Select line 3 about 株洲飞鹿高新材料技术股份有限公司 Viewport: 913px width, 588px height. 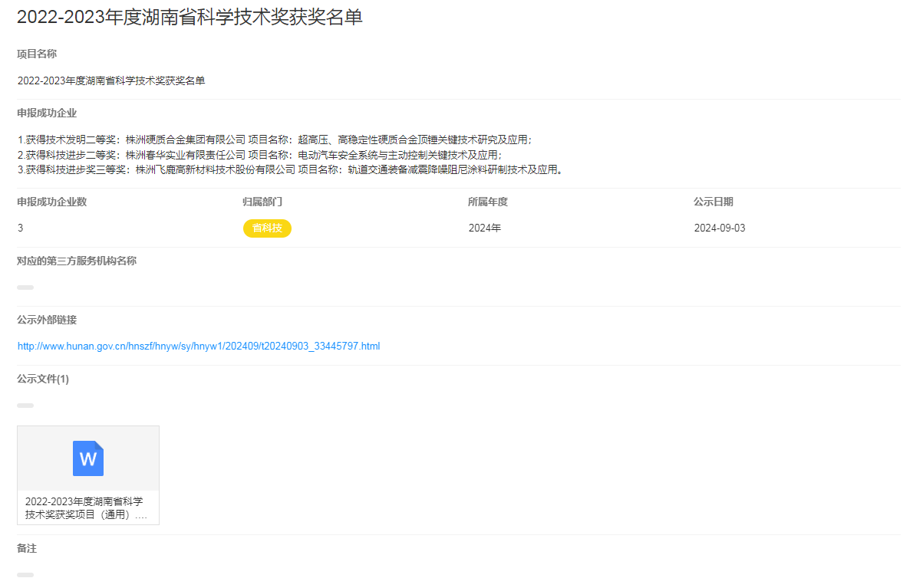point(290,170)
